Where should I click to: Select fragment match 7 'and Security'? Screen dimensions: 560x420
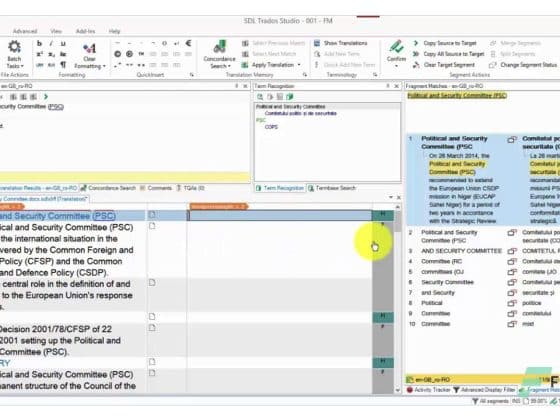click(438, 293)
